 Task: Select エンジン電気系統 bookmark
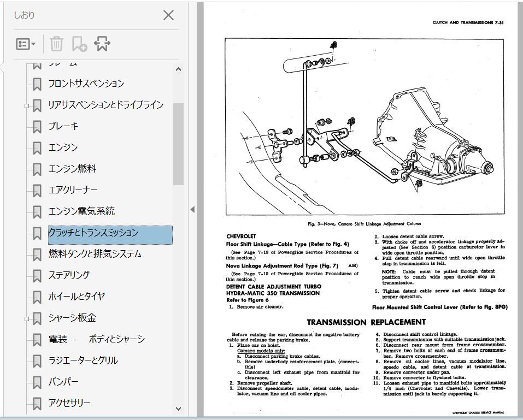tap(81, 211)
